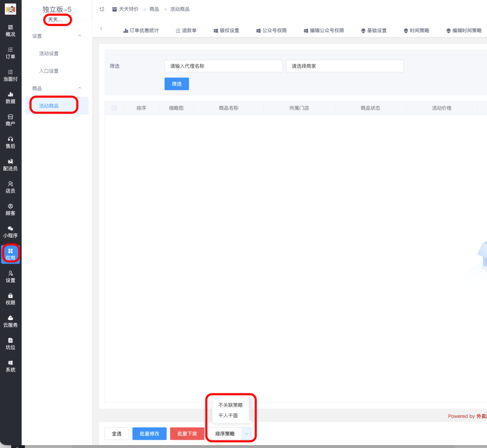Image resolution: width=487 pixels, height=448 pixels.
Task: Open the 排序策略 sort strategy dropdown
Action: (231, 433)
